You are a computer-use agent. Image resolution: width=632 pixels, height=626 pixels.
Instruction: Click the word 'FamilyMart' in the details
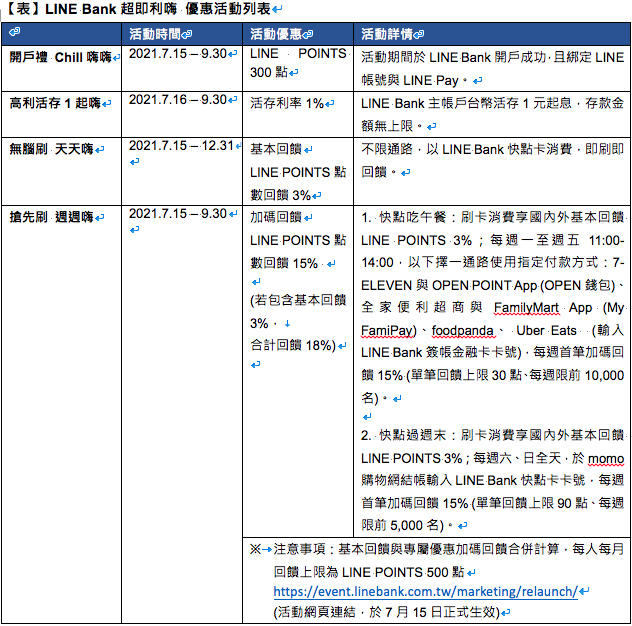(526, 308)
